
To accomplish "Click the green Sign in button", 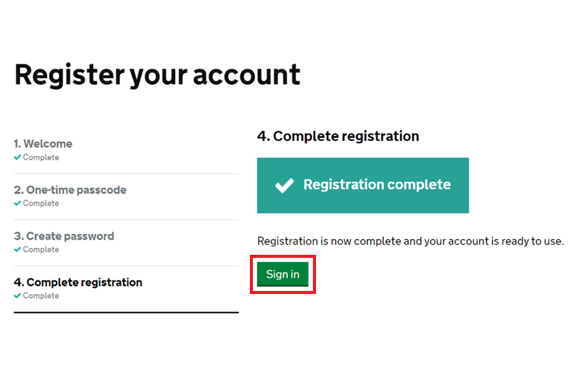I will click(x=282, y=274).
